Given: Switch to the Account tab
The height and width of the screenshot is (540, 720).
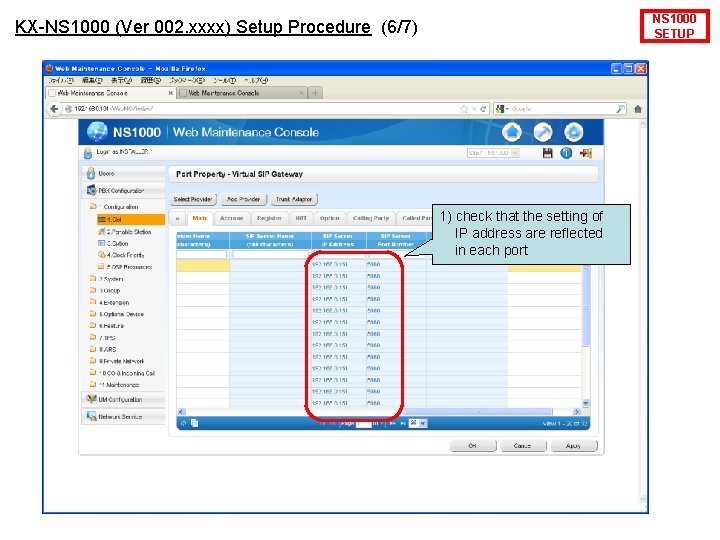Looking at the screenshot, I should (231, 219).
